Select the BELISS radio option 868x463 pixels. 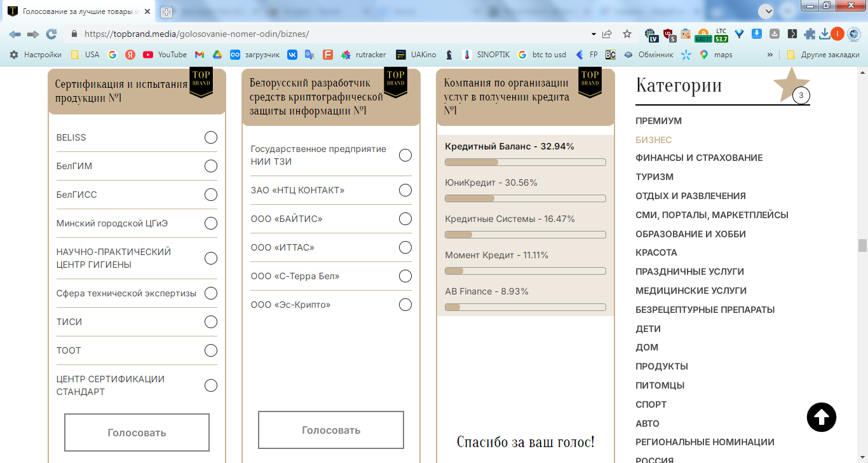pyautogui.click(x=211, y=137)
